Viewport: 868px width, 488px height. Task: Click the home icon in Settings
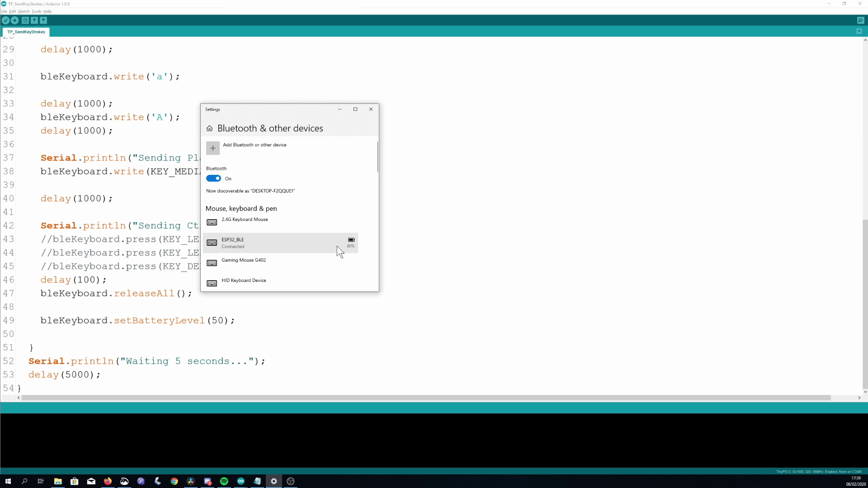[x=209, y=129]
